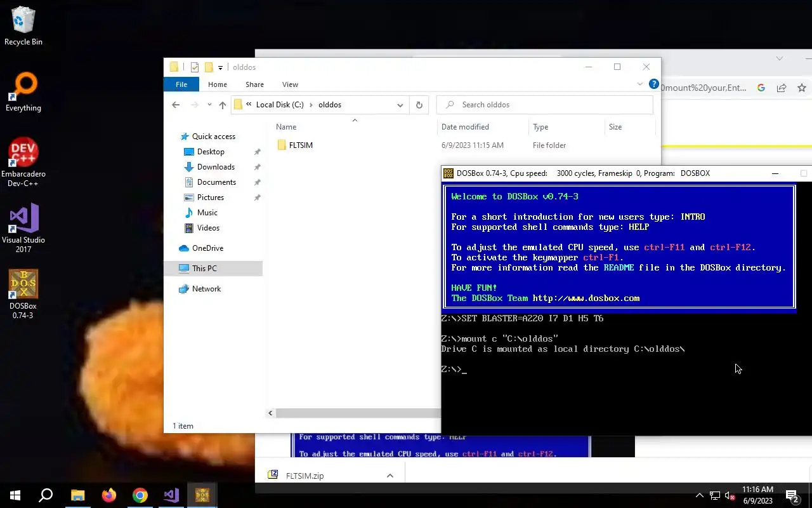Open the Share ribbon tab
This screenshot has width=812, height=508.
click(x=254, y=84)
